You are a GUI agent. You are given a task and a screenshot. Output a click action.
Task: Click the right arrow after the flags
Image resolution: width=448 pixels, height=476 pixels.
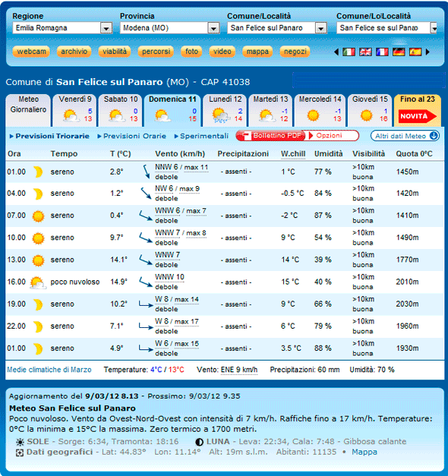click(427, 52)
